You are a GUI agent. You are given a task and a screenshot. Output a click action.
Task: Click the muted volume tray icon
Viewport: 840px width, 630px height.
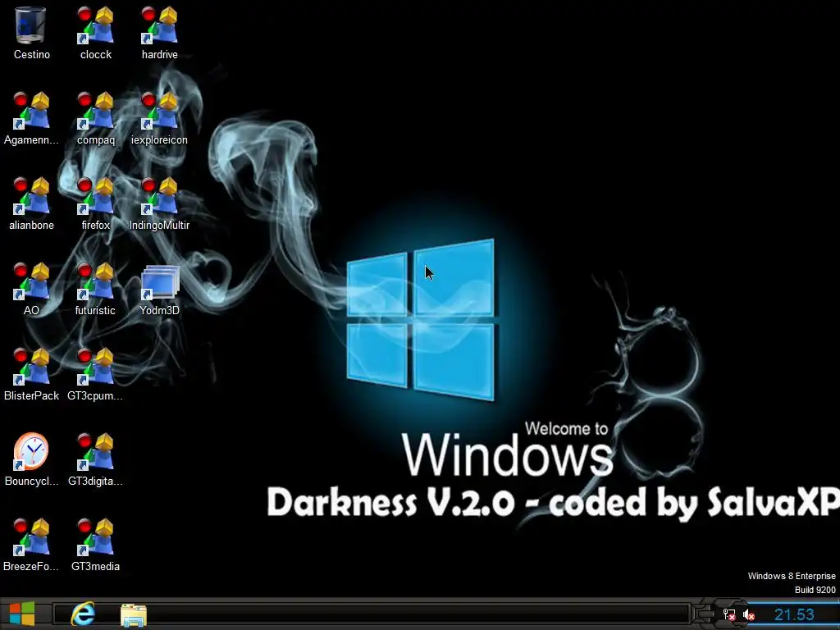[x=749, y=615]
